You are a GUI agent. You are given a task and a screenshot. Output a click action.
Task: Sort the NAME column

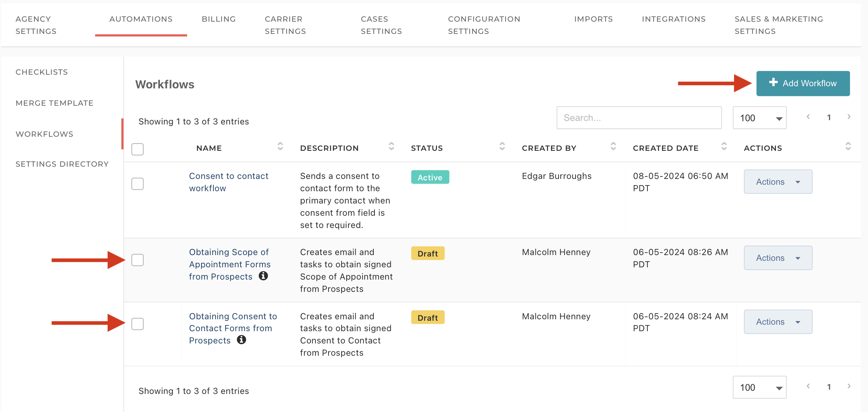[x=281, y=147]
